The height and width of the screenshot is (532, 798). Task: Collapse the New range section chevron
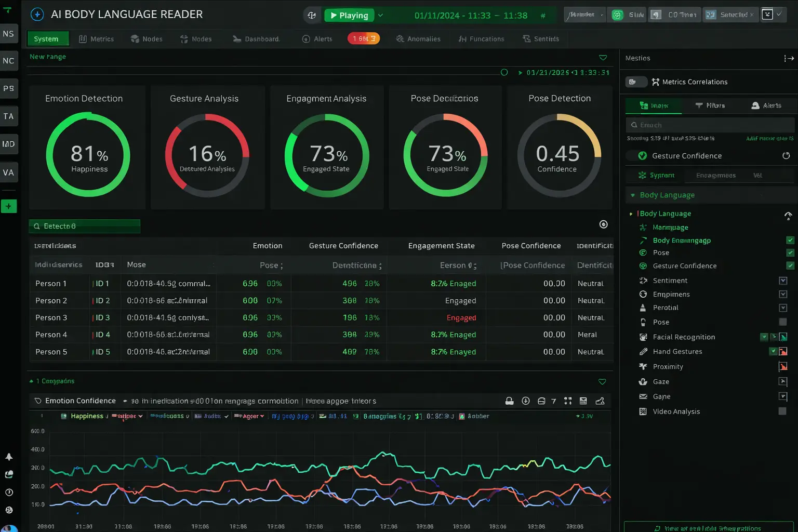click(x=603, y=57)
